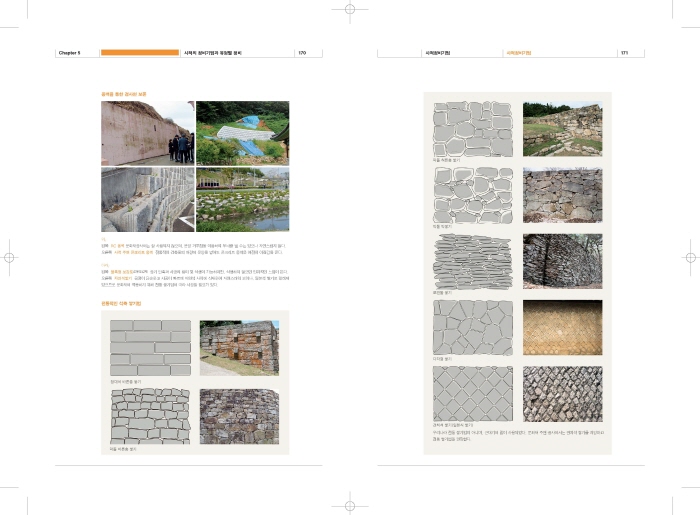The height and width of the screenshot is (515, 700).
Task: Click the bottom center registration crosshair mark
Action: pos(350,505)
